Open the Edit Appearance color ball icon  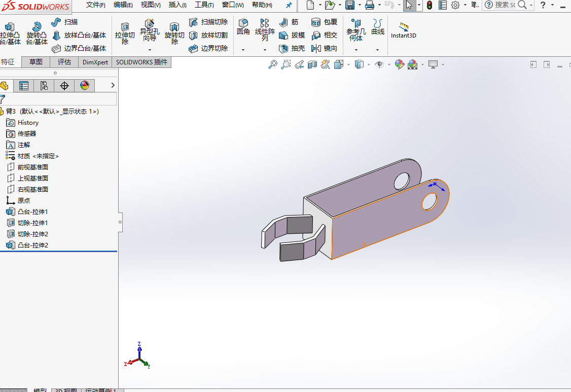pyautogui.click(x=400, y=65)
